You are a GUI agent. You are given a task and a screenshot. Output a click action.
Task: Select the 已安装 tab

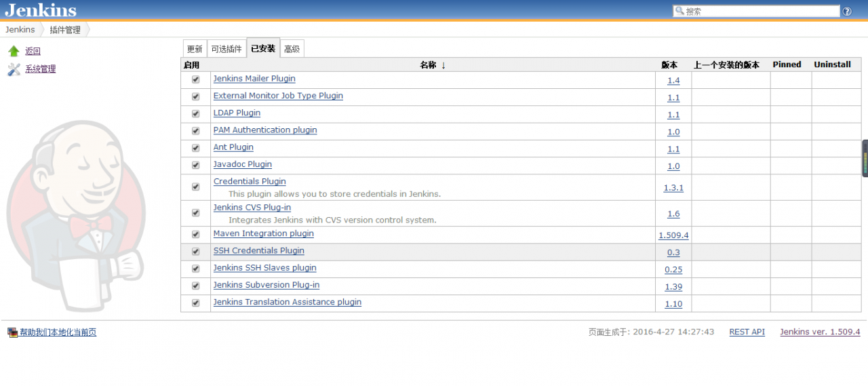pyautogui.click(x=263, y=48)
